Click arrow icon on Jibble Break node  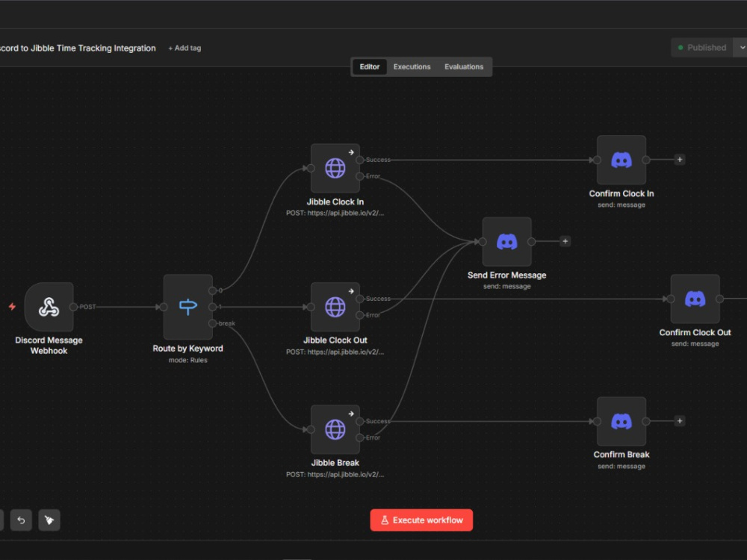click(351, 414)
